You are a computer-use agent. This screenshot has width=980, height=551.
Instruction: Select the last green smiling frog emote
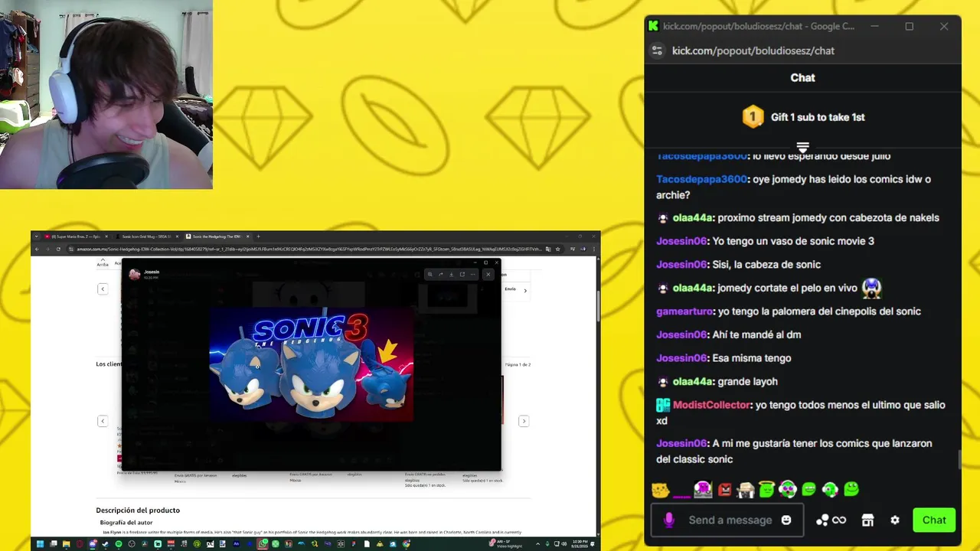[851, 489]
